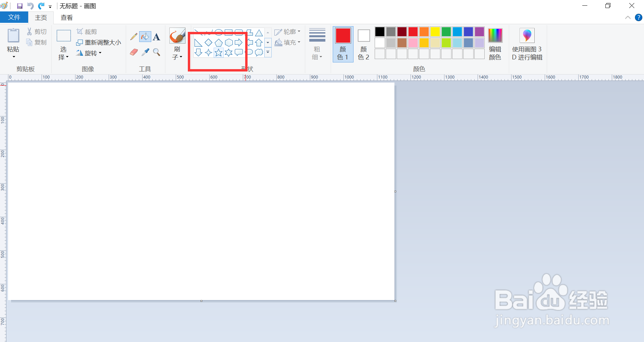
Task: Choose the five-point star shape
Action: [x=218, y=53]
